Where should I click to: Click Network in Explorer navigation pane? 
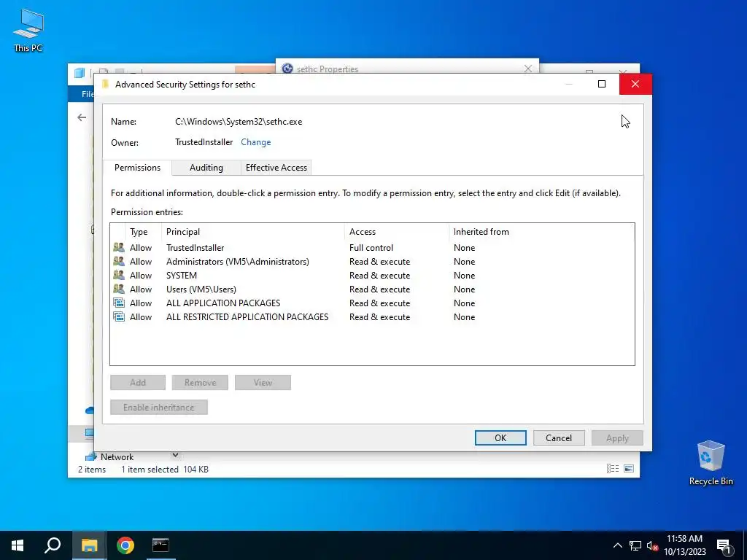(117, 457)
